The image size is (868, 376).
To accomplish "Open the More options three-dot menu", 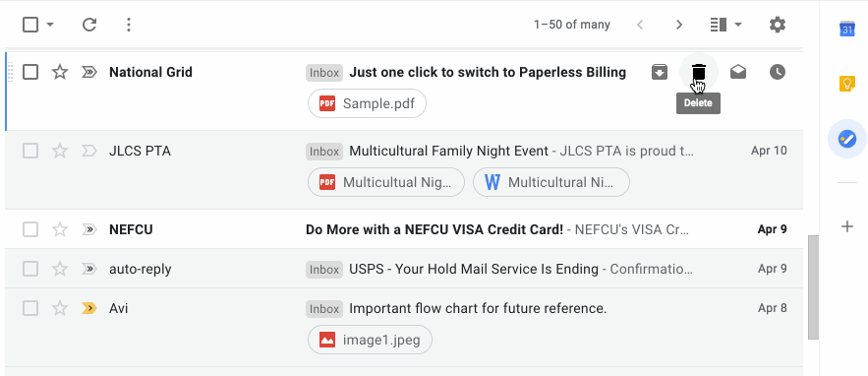I will pos(129,25).
